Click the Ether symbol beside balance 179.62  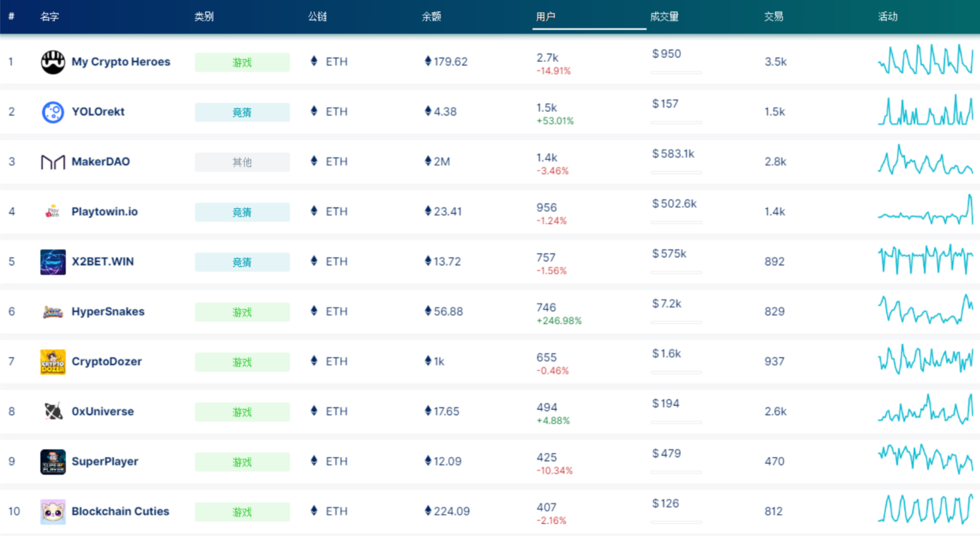click(x=428, y=62)
